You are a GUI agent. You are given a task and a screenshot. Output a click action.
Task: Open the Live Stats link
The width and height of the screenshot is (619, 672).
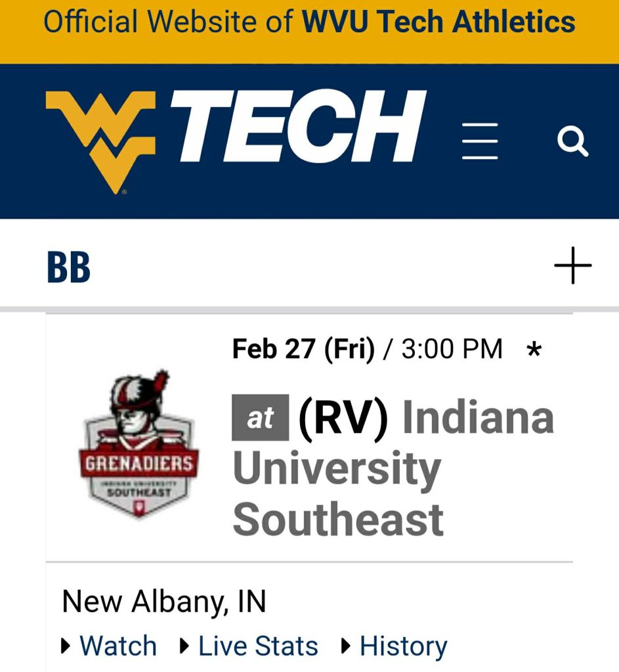tap(258, 646)
